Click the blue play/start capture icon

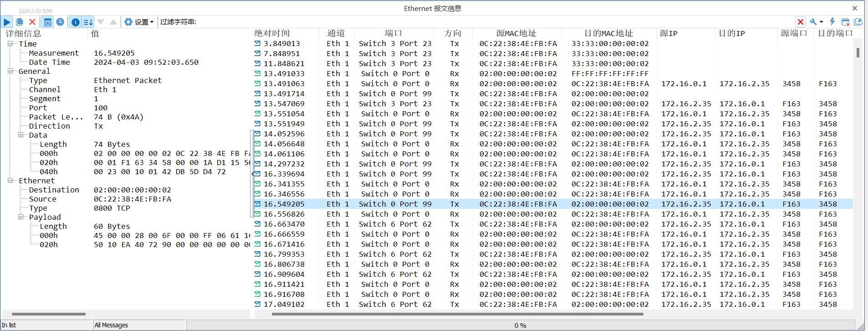click(7, 22)
